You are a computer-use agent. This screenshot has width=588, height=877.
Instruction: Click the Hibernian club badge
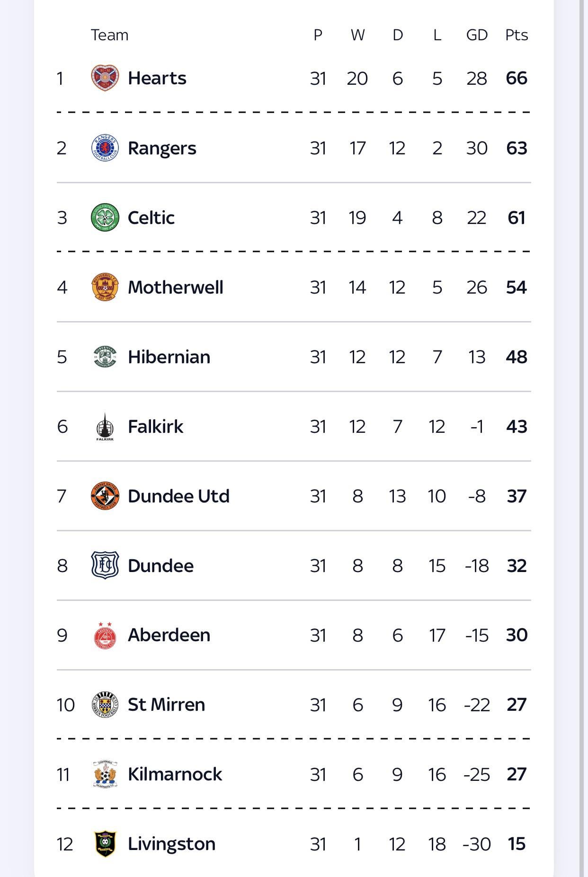pyautogui.click(x=105, y=357)
